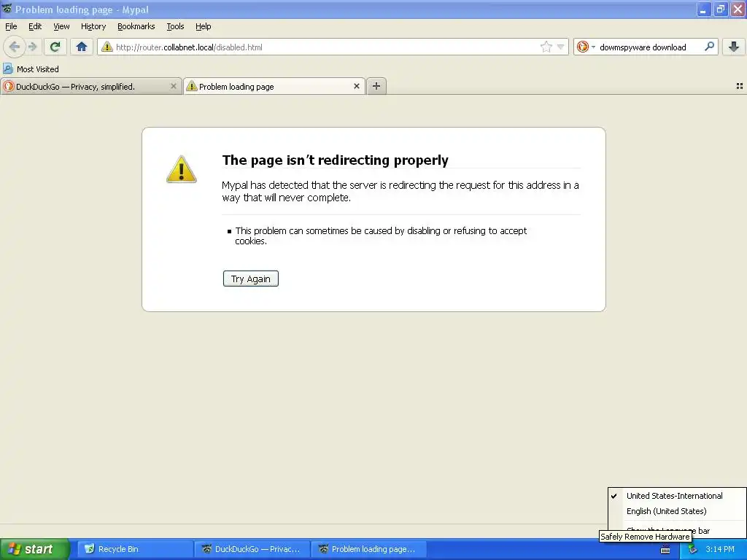Click the search box containing downspyware download
This screenshot has width=747, height=560.
coord(648,47)
